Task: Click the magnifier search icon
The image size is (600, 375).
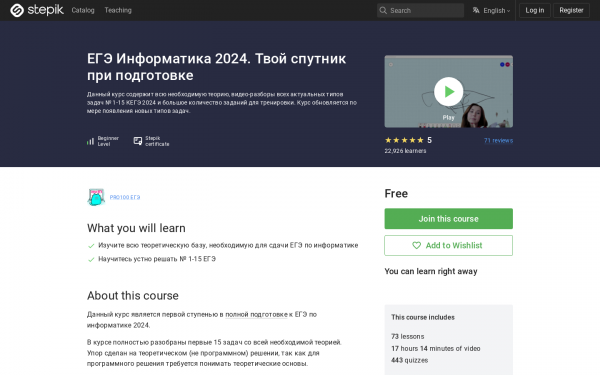Action: coord(383,10)
